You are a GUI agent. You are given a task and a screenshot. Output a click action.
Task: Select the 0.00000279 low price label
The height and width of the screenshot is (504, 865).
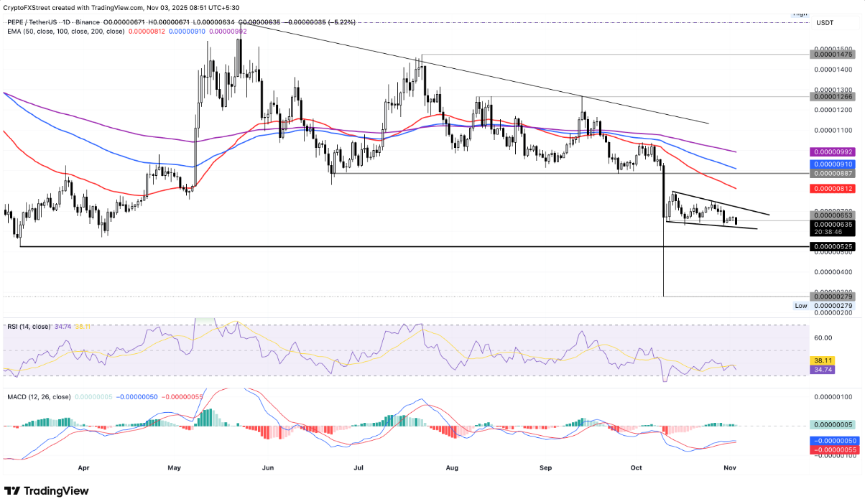(x=831, y=297)
